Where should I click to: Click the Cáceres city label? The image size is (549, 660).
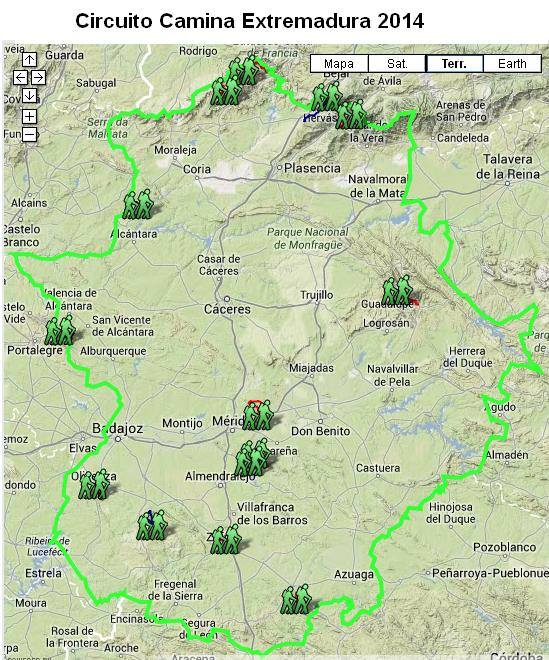pos(227,309)
